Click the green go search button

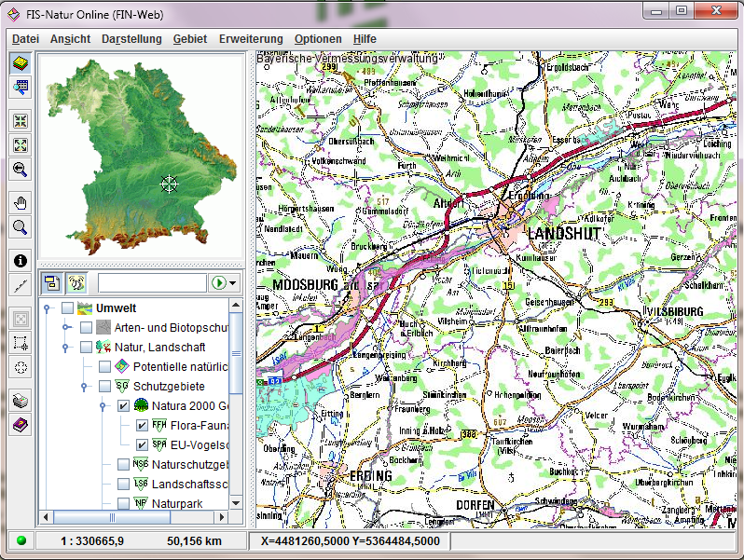click(x=219, y=282)
